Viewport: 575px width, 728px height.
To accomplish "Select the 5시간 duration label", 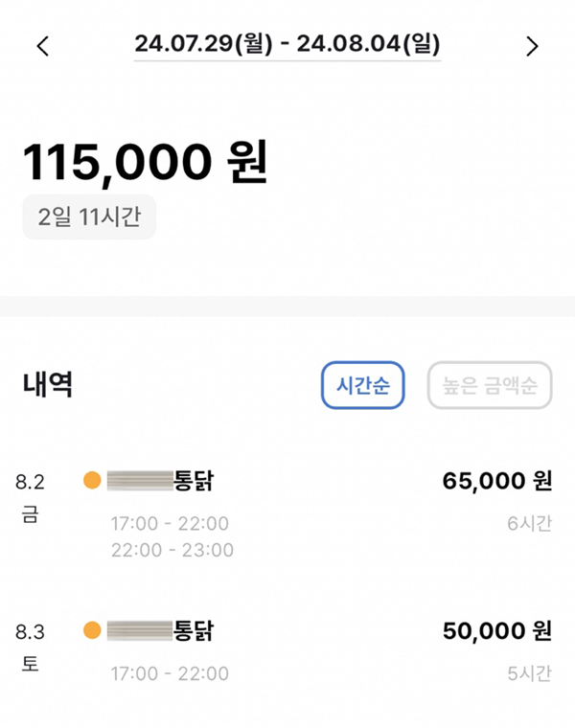I will (529, 673).
